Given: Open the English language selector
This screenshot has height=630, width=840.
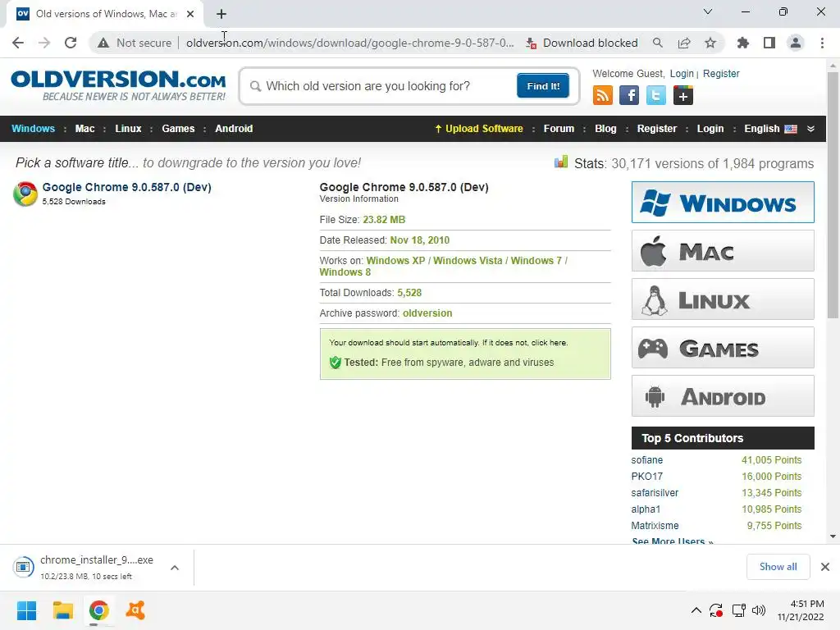Looking at the screenshot, I should point(770,129).
